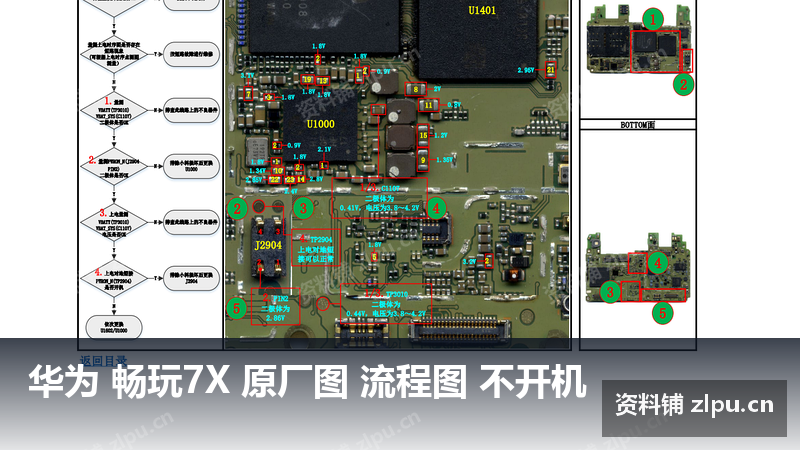Viewport: 800px width, 450px height.
Task: Click the banner title 华为 畅玩7X 原厂图
Action: click(x=188, y=382)
